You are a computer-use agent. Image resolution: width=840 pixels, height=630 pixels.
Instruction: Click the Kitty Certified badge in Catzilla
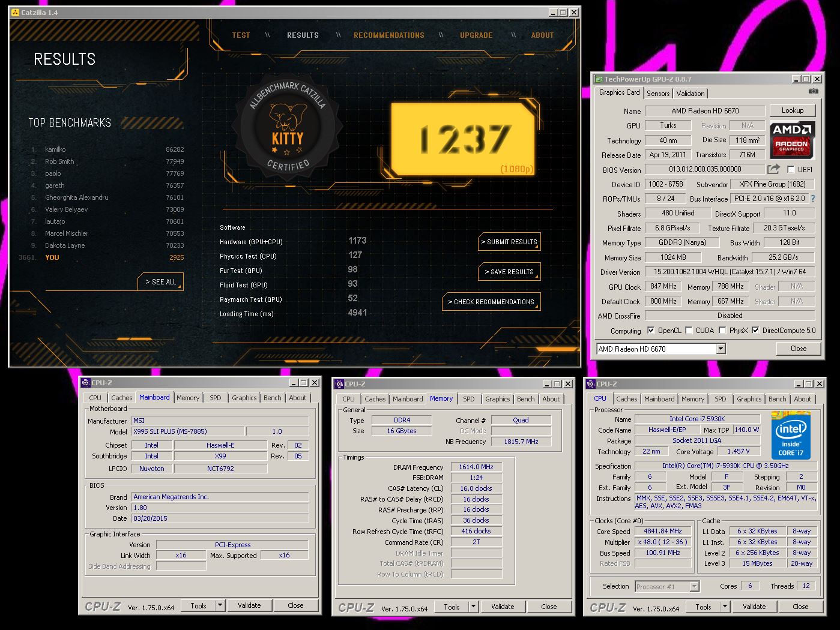[x=288, y=126]
